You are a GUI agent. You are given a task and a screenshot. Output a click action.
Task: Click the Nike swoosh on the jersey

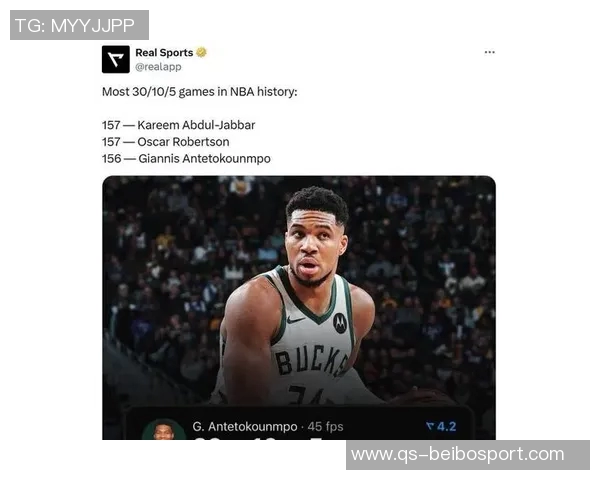coord(296,320)
